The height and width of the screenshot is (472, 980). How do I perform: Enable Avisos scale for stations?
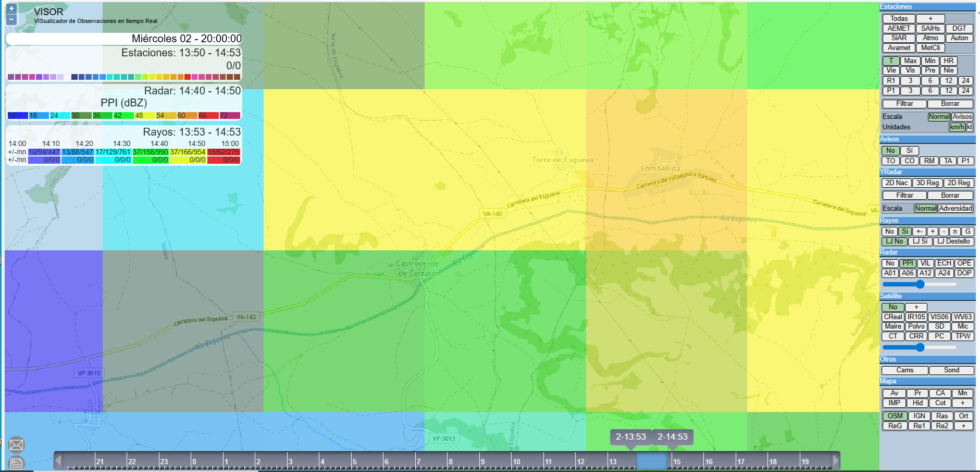point(962,117)
